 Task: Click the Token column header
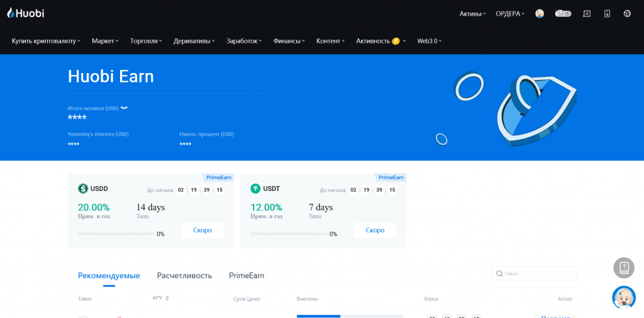[85, 299]
